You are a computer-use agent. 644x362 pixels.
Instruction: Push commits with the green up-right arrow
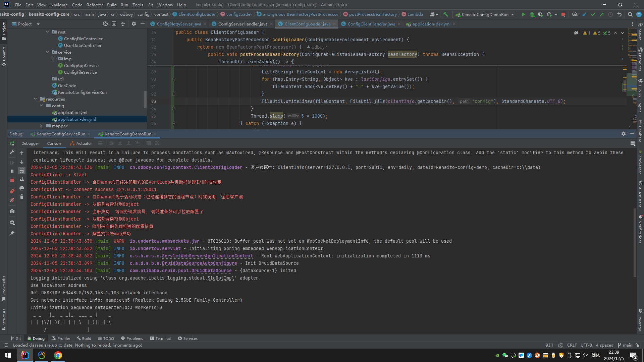click(602, 14)
